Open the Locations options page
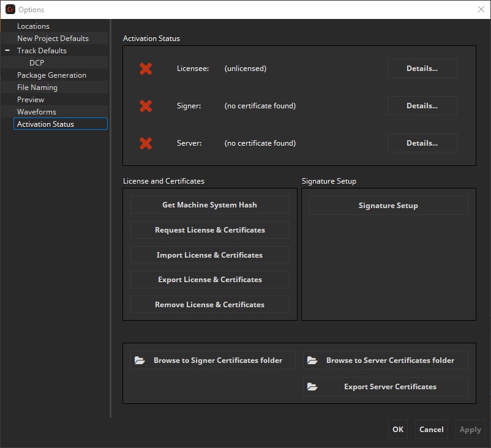 [x=33, y=26]
